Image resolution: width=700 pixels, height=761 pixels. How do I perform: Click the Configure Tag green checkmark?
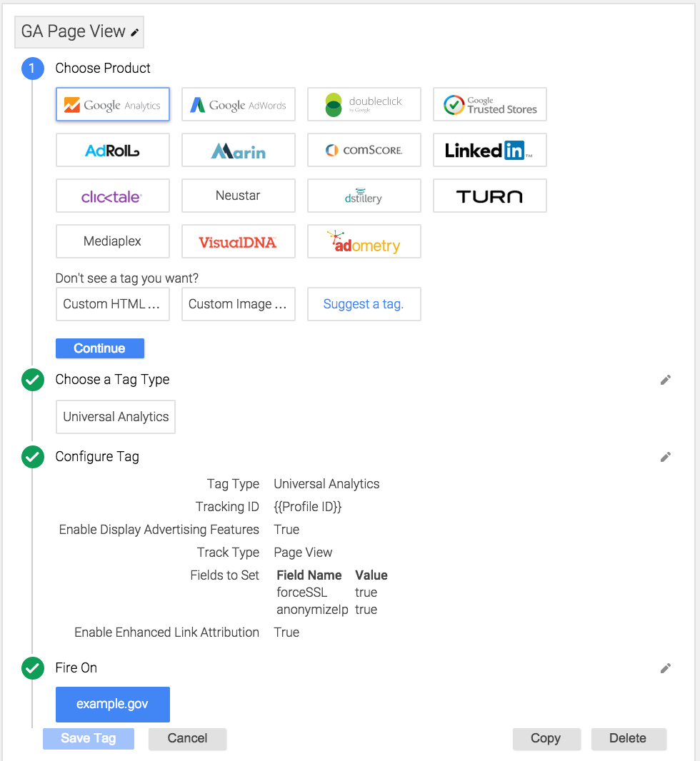click(x=33, y=457)
